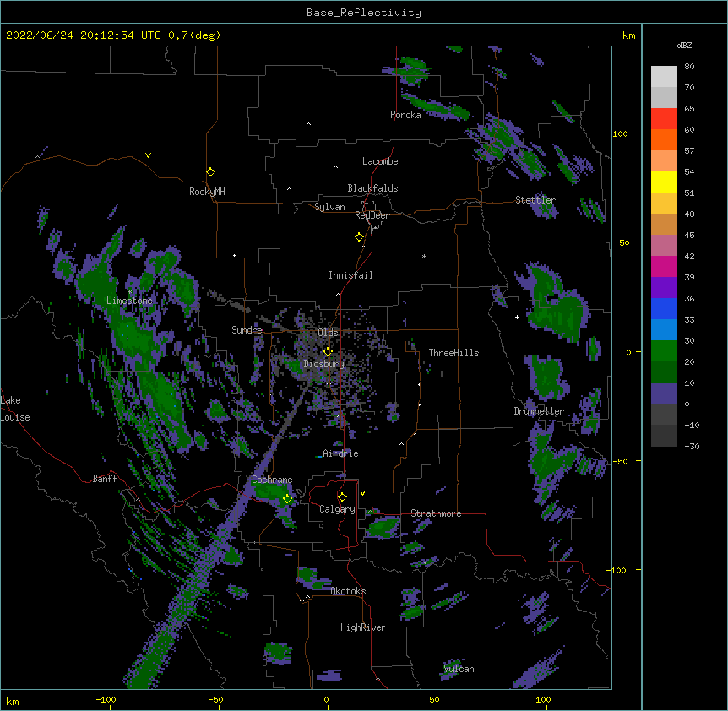728x711 pixels.
Task: Click the 0 tick on the bottom axis
Action: (326, 699)
